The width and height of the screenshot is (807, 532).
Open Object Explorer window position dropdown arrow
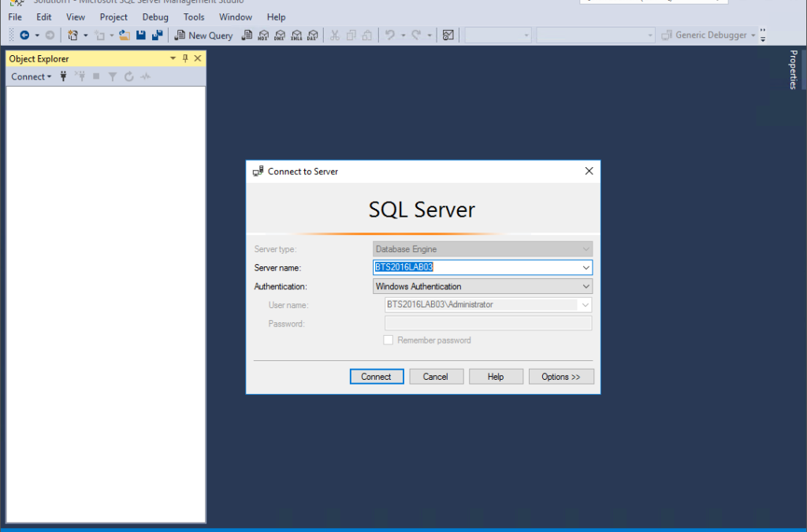(x=173, y=58)
